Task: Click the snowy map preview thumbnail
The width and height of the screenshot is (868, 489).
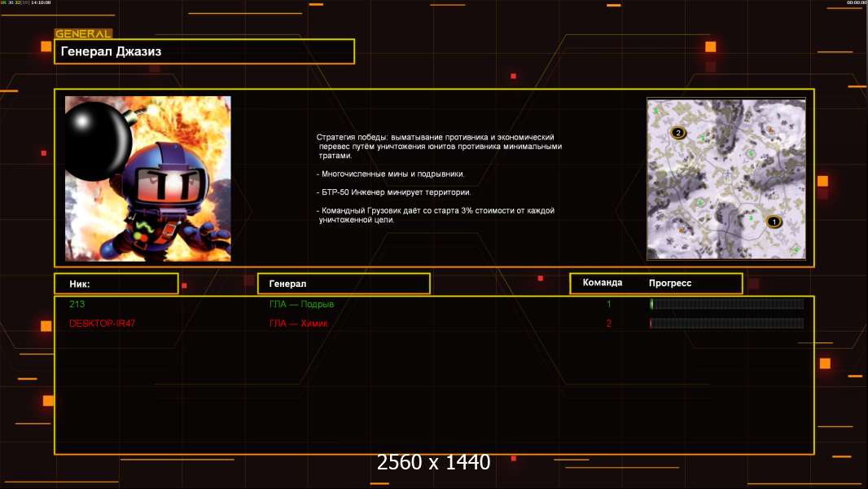Action: tap(726, 178)
